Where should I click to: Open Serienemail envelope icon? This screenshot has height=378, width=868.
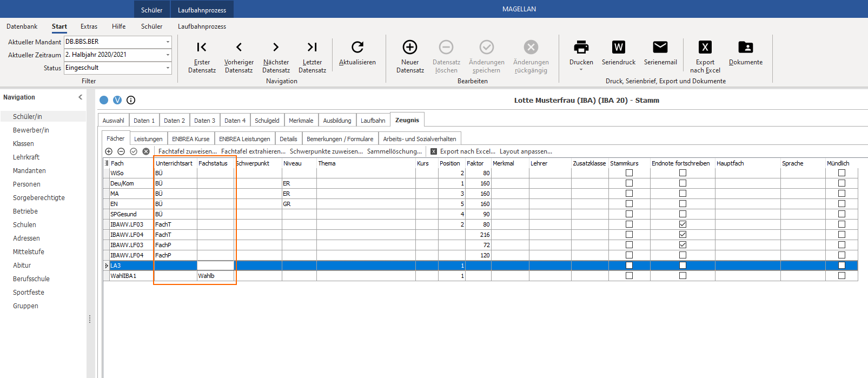tap(660, 47)
